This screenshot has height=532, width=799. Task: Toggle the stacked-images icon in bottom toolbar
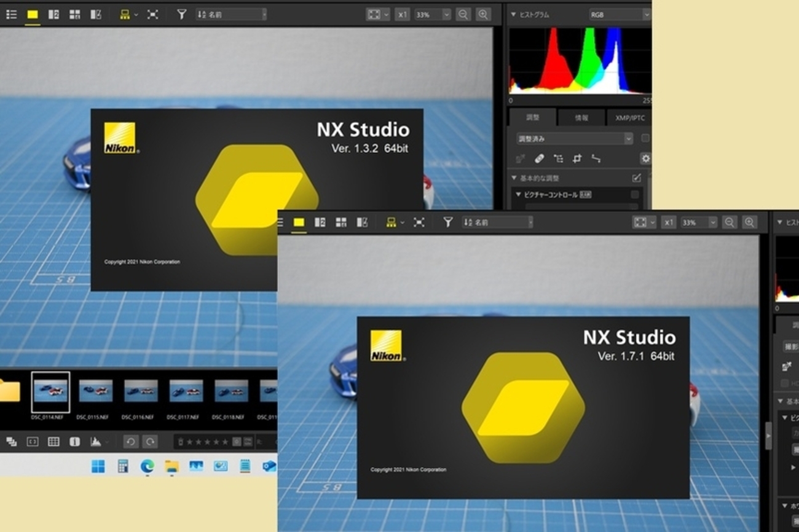(11, 442)
